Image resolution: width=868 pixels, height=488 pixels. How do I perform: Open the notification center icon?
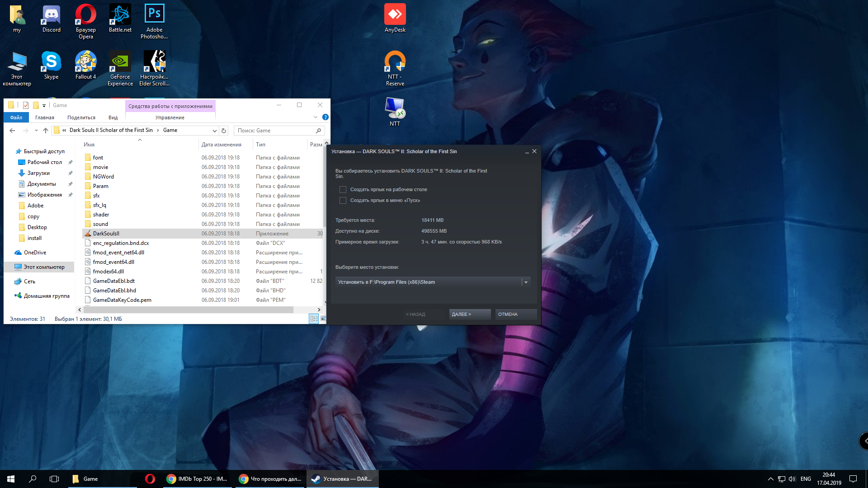tap(854, 479)
